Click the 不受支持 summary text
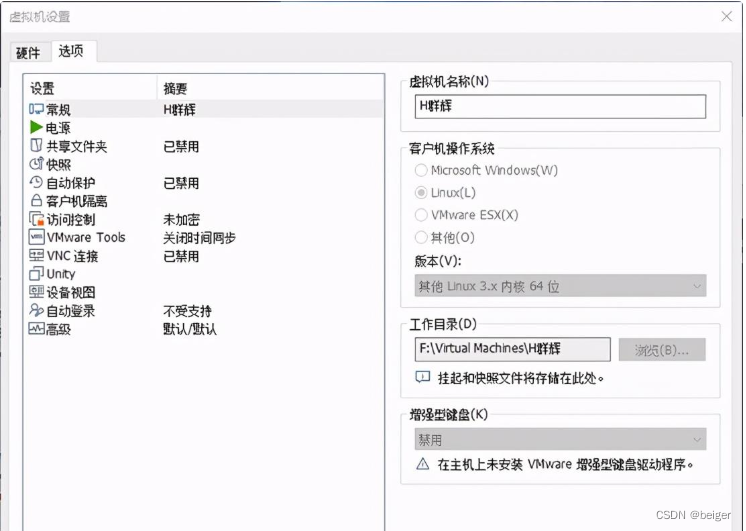This screenshot has height=531, width=746. point(187,311)
